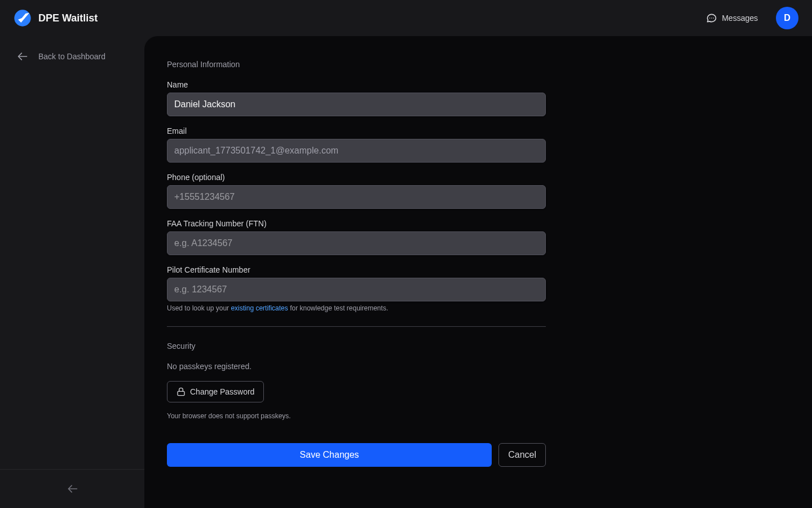Click the Personal Information section heading
The height and width of the screenshot is (508, 812).
click(x=203, y=64)
